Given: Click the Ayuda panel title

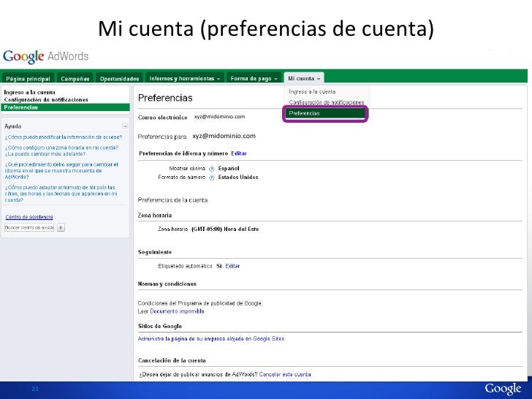Looking at the screenshot, I should [x=13, y=126].
